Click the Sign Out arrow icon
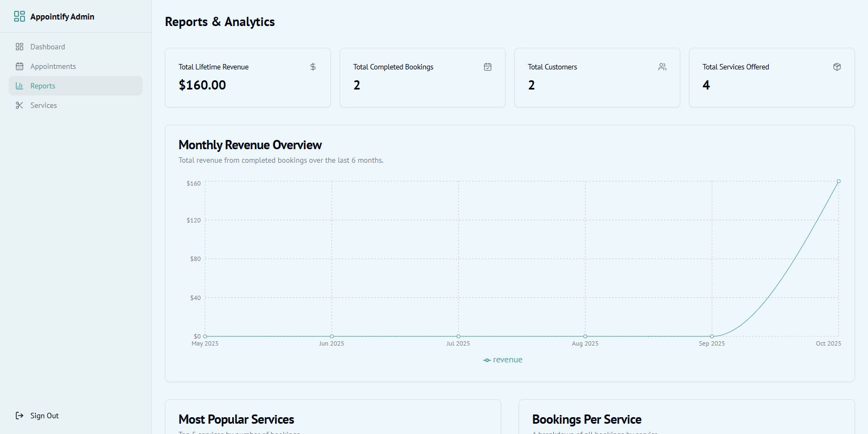The image size is (868, 434). tap(20, 416)
